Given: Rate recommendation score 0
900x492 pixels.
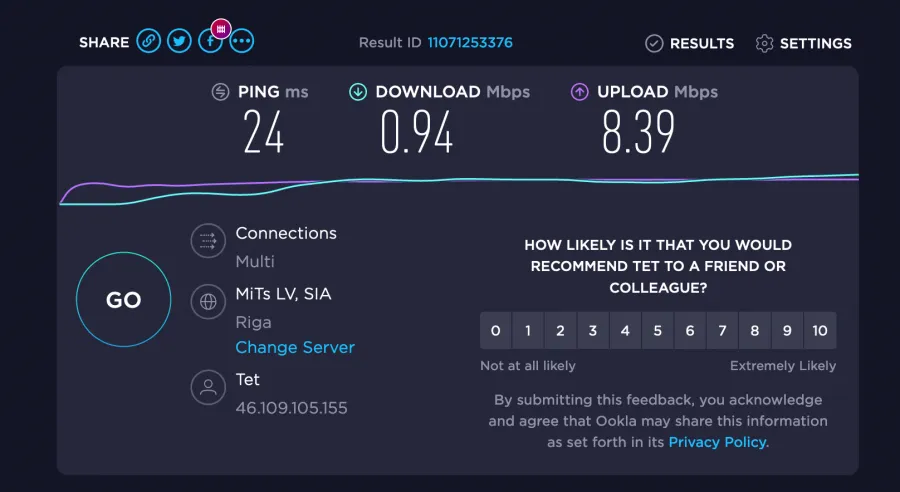Looking at the screenshot, I should (495, 331).
